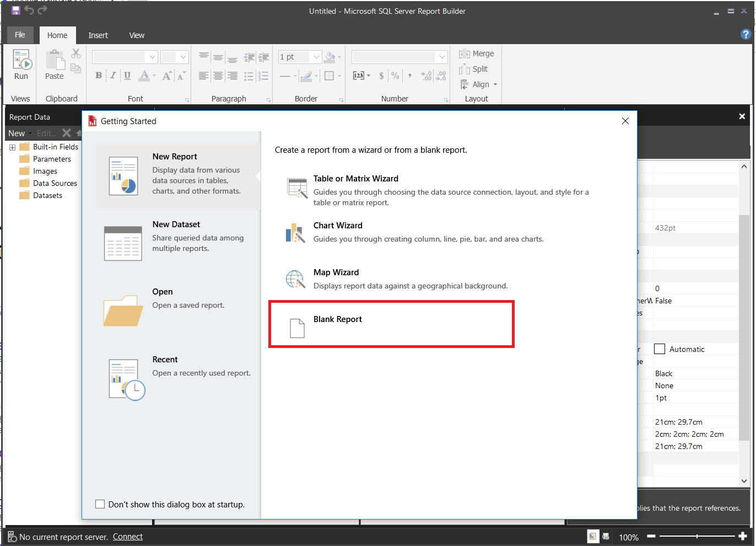Select New Report in Getting Started
756x546 pixels.
pyautogui.click(x=178, y=176)
